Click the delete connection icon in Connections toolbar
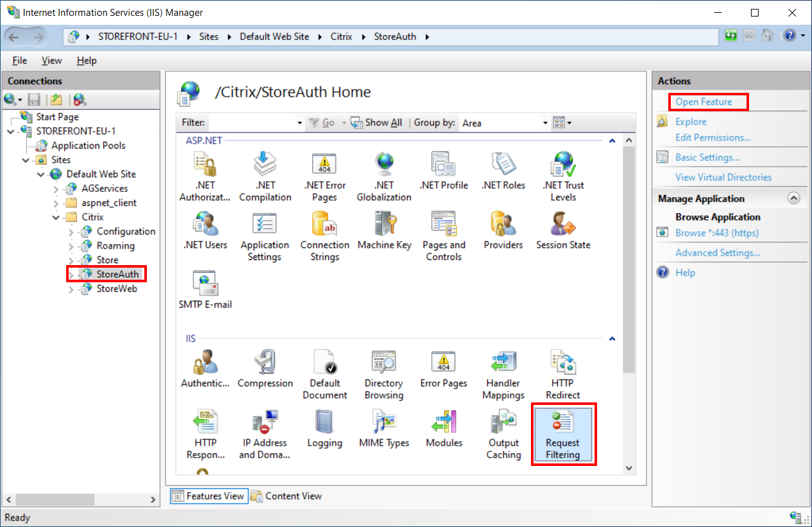The image size is (812, 527). (79, 100)
